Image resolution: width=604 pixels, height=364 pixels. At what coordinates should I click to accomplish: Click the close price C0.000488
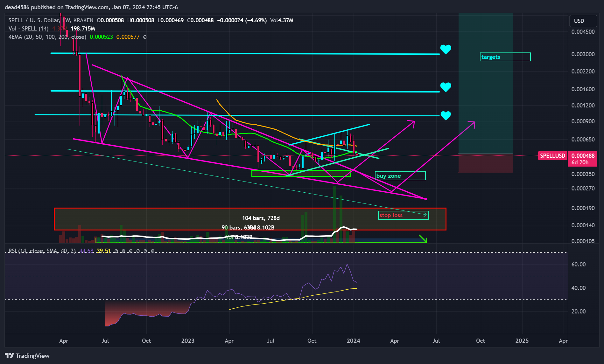(200, 20)
